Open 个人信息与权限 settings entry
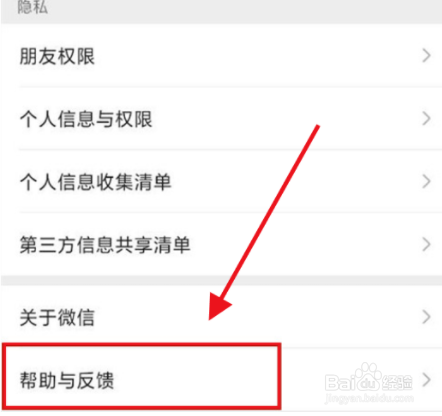 (x=221, y=119)
